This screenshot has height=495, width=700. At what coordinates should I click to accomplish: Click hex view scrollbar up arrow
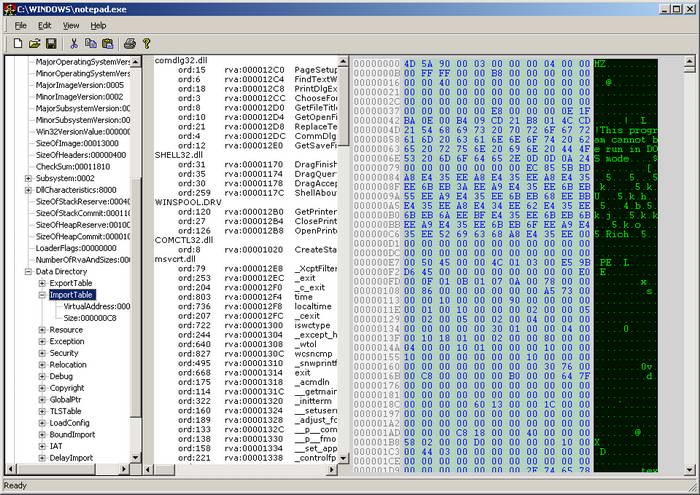point(689,62)
